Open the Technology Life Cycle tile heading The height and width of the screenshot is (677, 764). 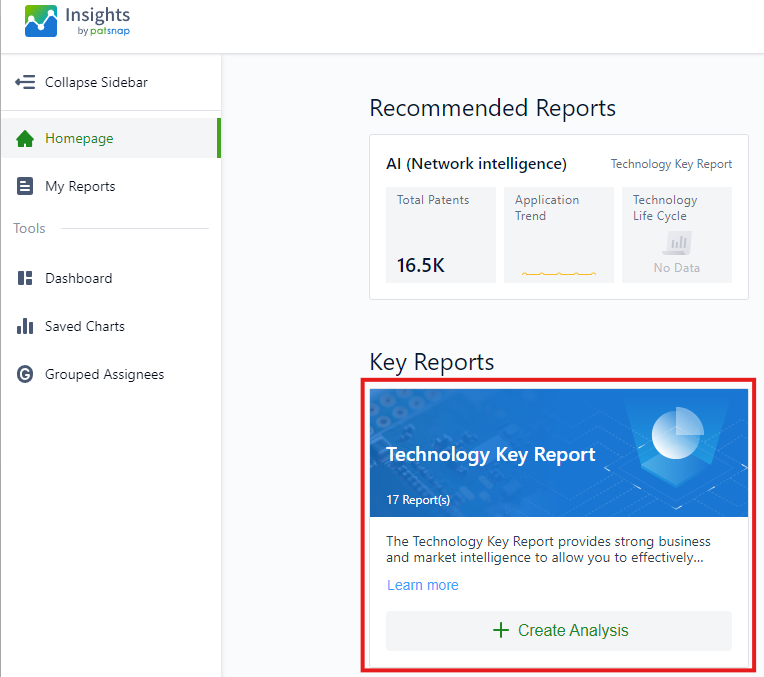pyautogui.click(x=665, y=207)
